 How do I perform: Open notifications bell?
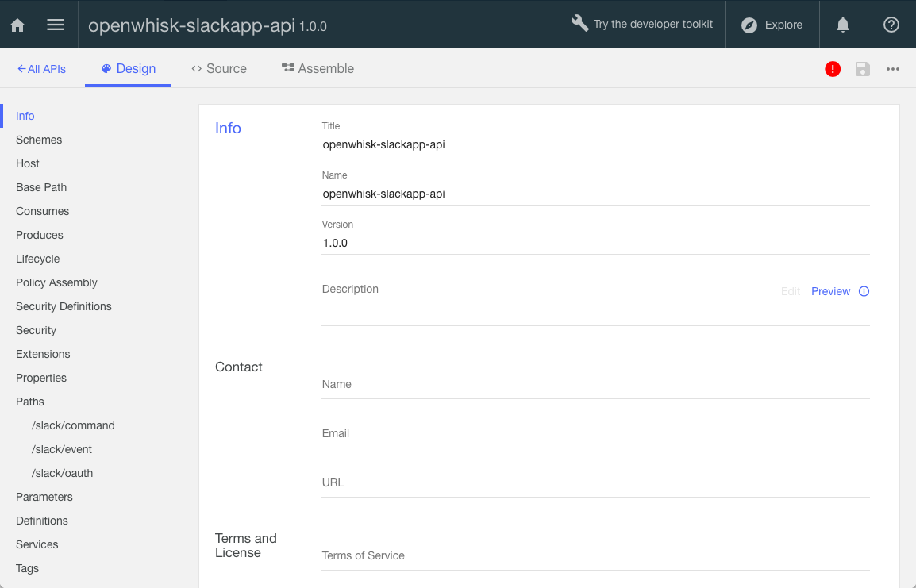843,25
